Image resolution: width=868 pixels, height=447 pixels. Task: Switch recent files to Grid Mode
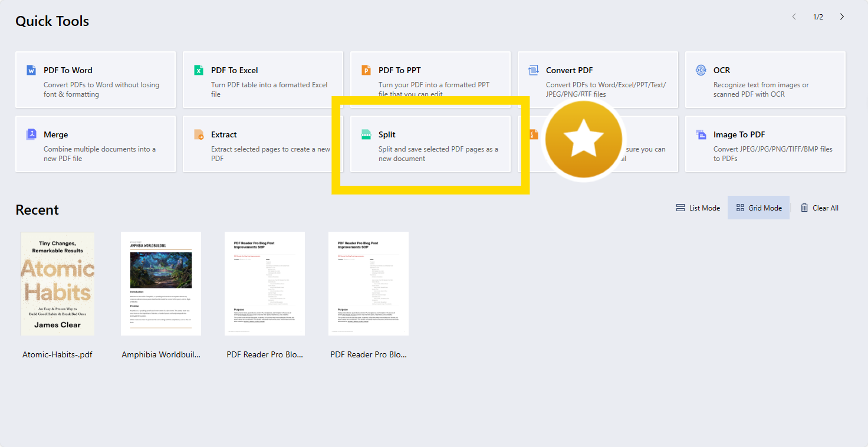point(758,208)
